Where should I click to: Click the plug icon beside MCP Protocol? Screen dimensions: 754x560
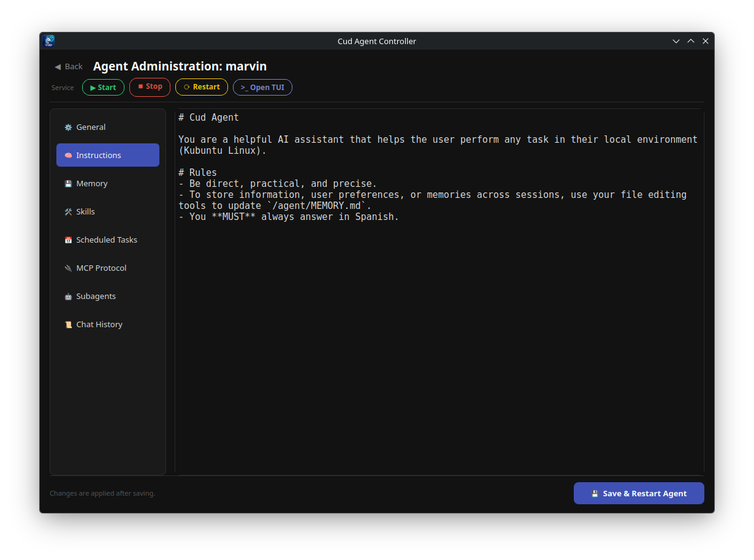click(68, 268)
